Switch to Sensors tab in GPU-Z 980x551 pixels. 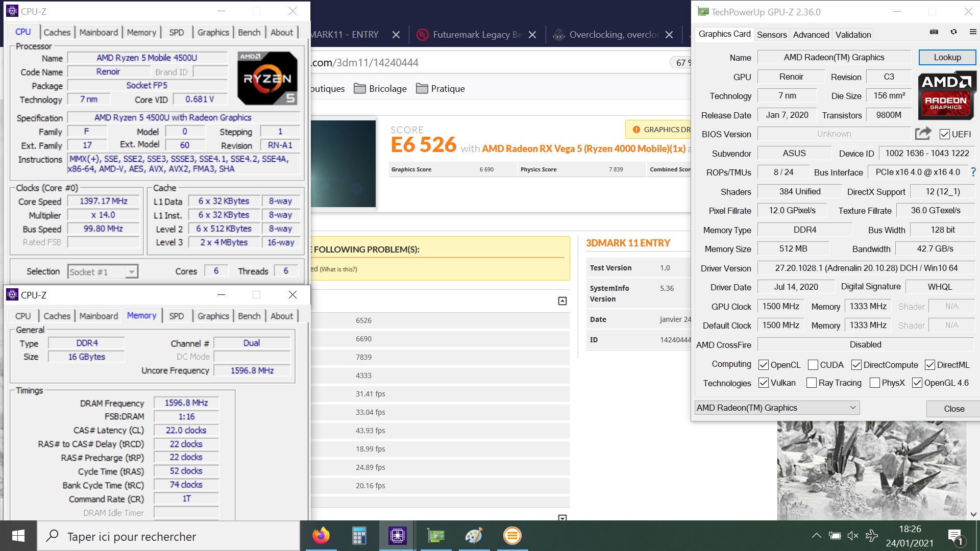772,35
